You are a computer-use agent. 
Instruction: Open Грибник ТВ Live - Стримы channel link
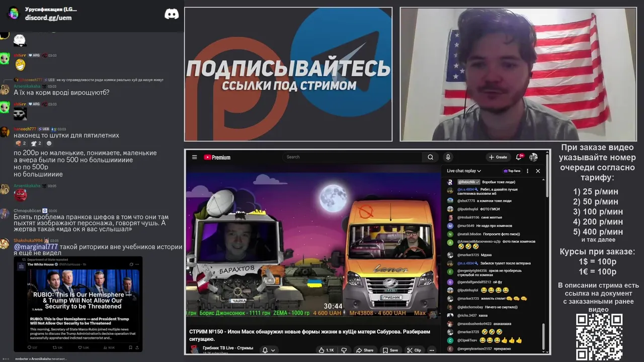click(x=228, y=348)
